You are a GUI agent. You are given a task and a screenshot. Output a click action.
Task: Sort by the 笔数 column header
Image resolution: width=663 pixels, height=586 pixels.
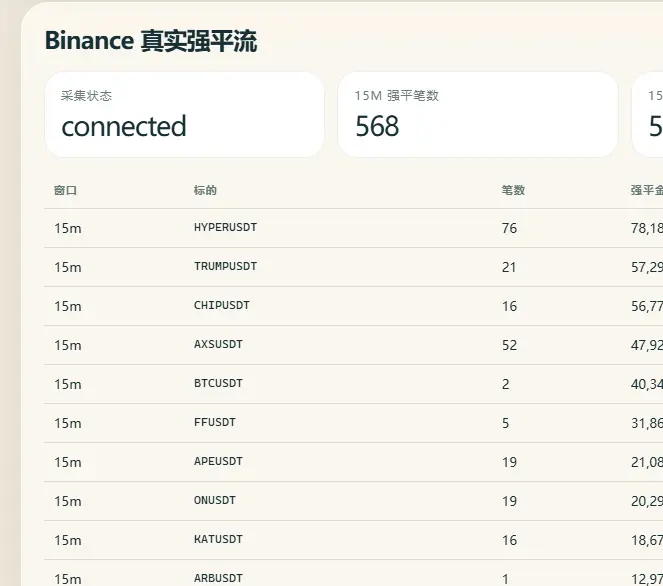pos(513,190)
